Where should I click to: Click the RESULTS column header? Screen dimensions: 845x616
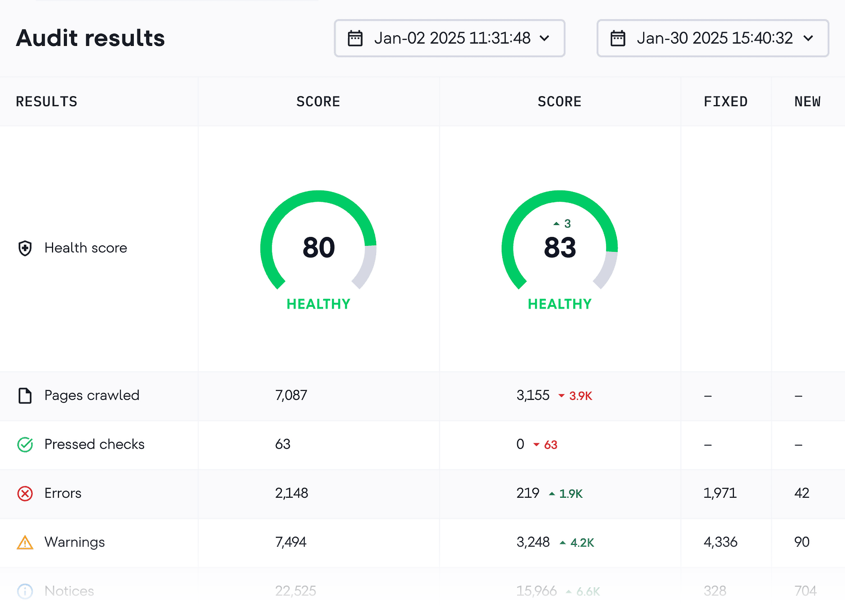point(46,101)
